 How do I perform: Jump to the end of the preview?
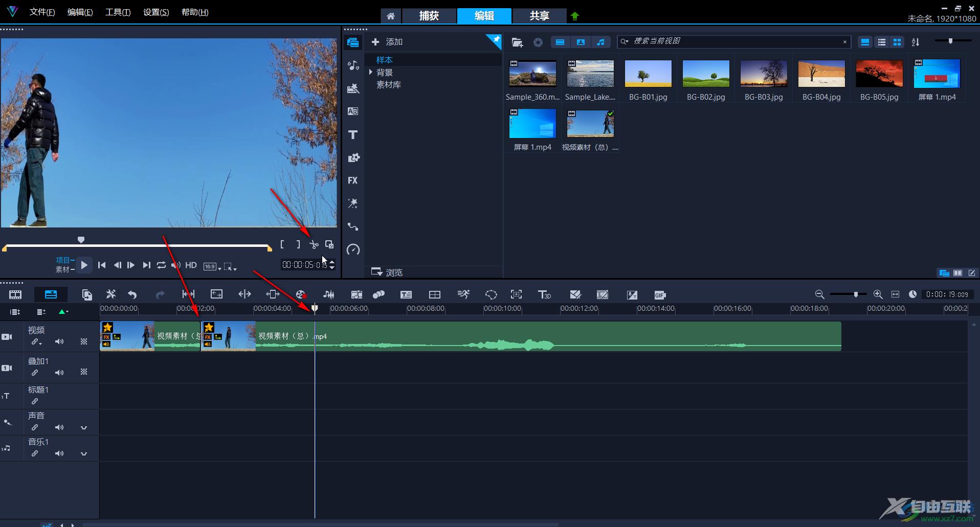(x=146, y=265)
